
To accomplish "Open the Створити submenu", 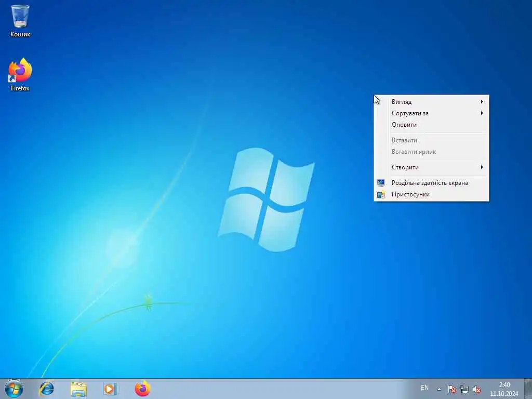I will coord(432,167).
